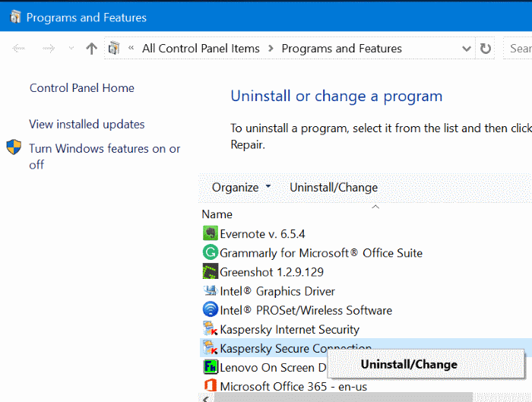Select Intel PROSet/Wireless Software icon

[x=211, y=310]
